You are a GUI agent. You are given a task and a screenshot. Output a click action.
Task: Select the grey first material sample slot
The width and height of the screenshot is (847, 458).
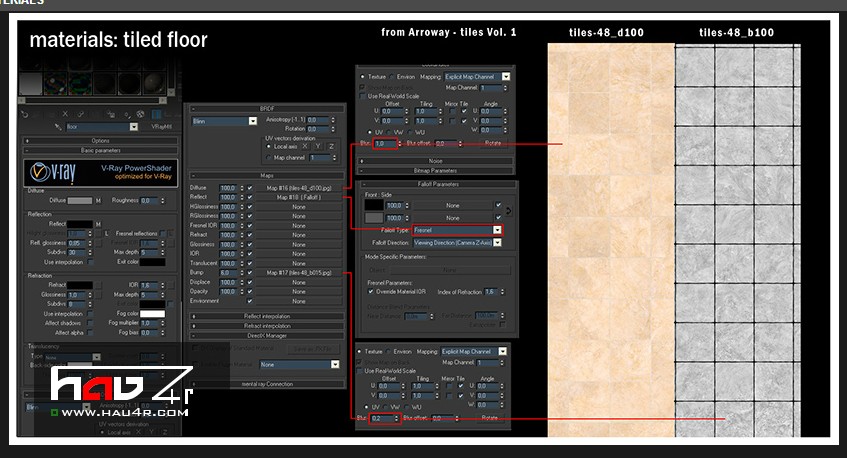point(30,83)
